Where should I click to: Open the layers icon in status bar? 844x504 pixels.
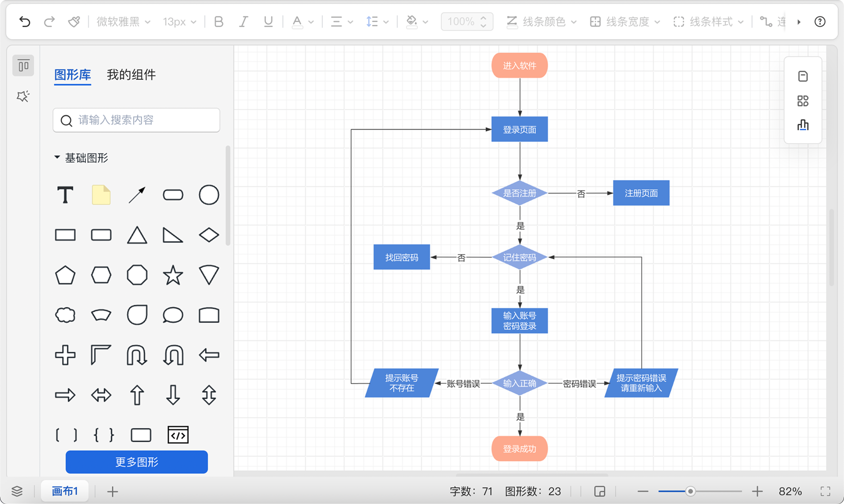click(17, 491)
